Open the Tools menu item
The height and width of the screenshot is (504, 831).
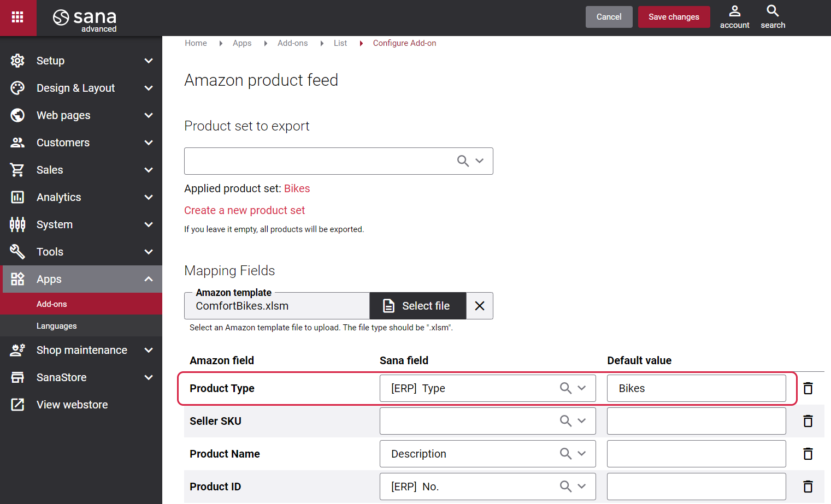click(81, 252)
